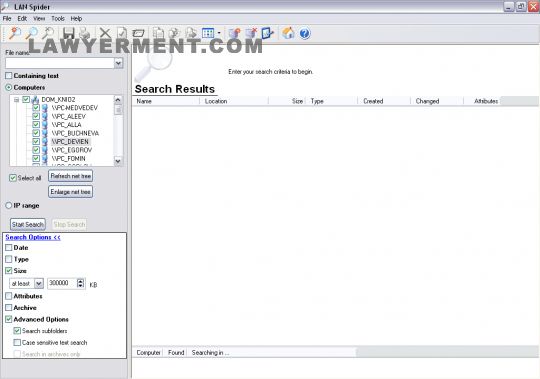Click the blue edit pencil toolbar icon

coord(268,33)
